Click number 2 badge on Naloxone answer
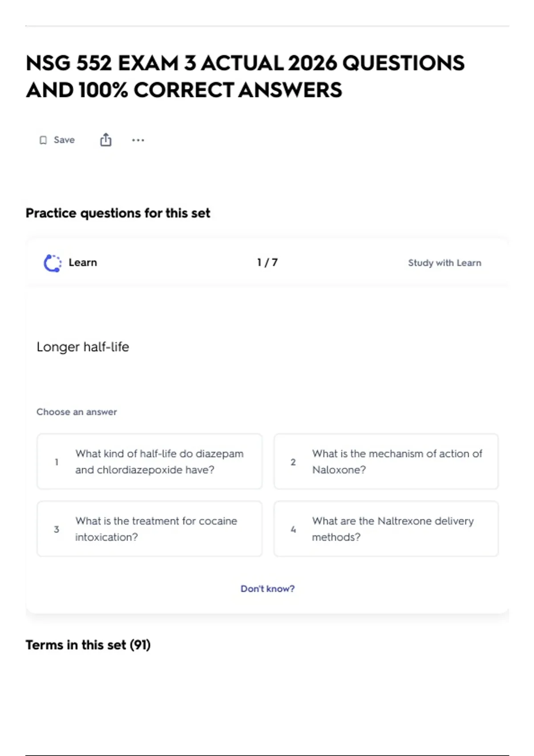This screenshot has width=534, height=756. [x=293, y=462]
